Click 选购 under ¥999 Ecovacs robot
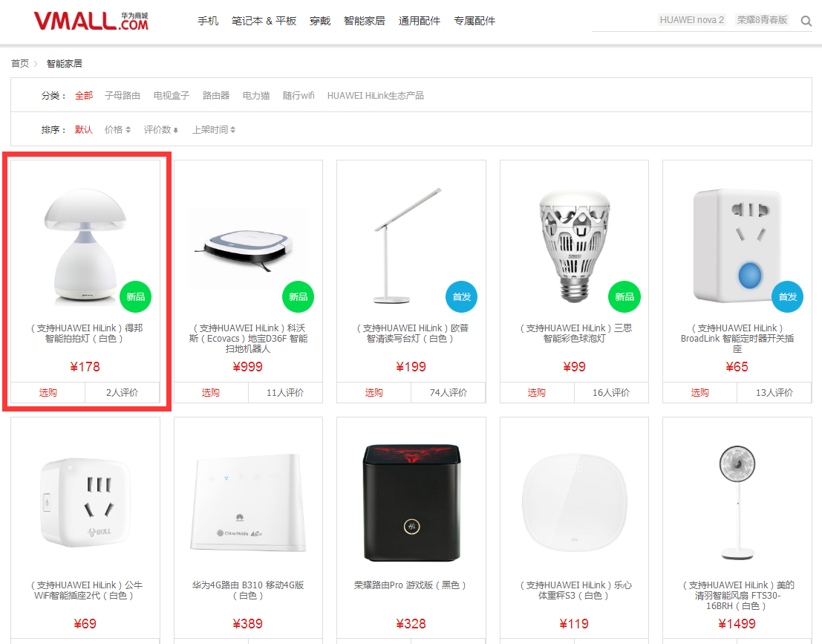Image resolution: width=822 pixels, height=644 pixels. (211, 392)
